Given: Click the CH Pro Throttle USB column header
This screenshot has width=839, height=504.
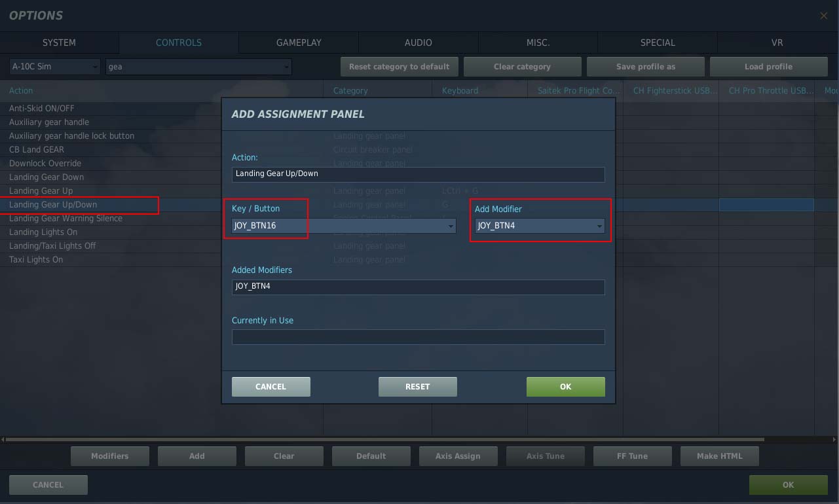Looking at the screenshot, I should [767, 91].
